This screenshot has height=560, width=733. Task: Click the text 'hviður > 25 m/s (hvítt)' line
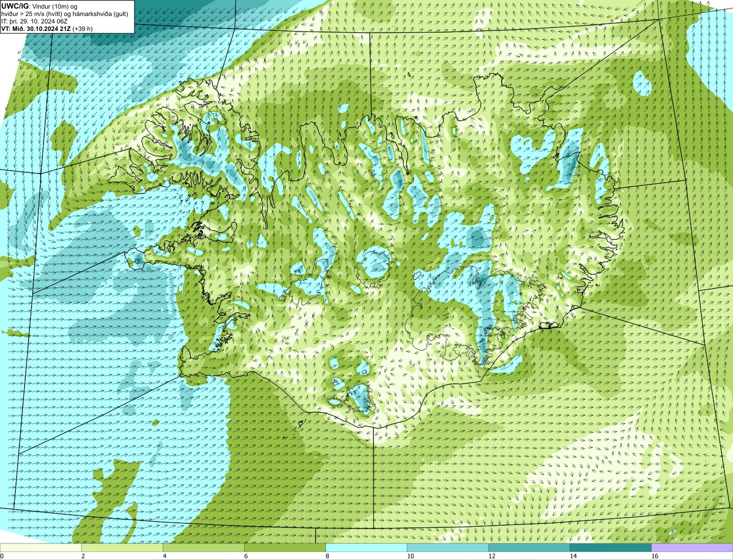[65, 14]
